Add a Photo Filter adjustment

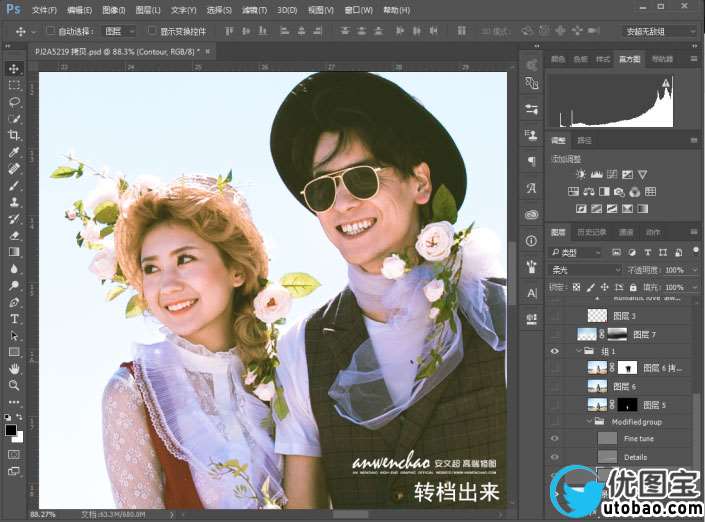[619, 192]
